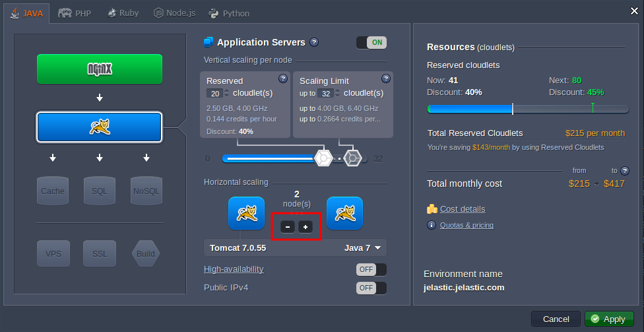Image resolution: width=644 pixels, height=332 pixels.
Task: Increase node count with plus button
Action: (305, 227)
